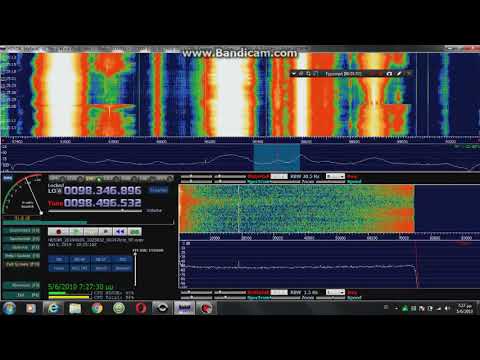Open the folder icon on the taskbar
480x360 pixels.
tap(75, 308)
